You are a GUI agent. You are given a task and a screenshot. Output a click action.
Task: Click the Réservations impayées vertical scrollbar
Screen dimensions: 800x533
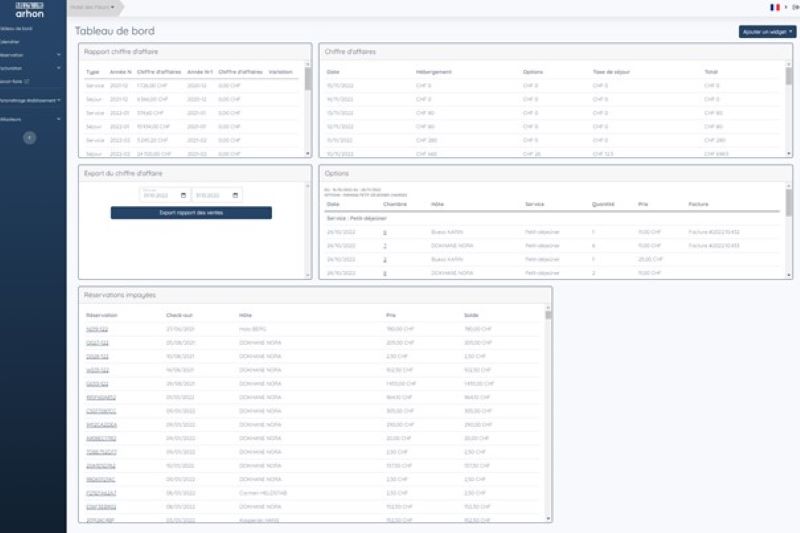click(548, 413)
